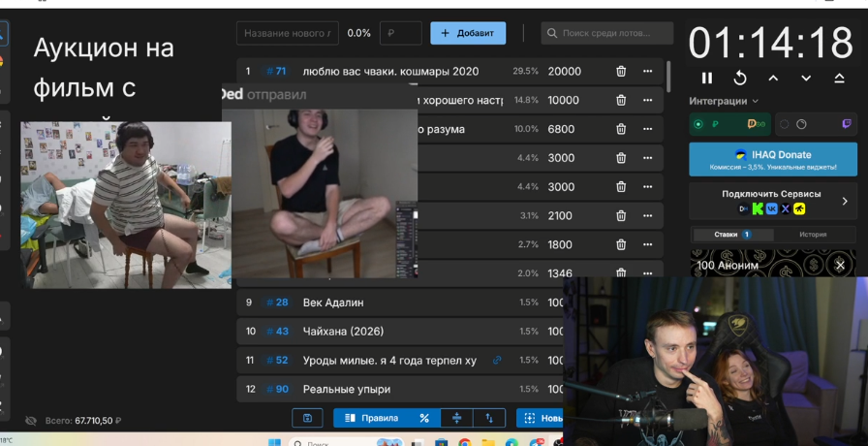
Task: Open Google Chrome from the taskbar
Action: 465,442
